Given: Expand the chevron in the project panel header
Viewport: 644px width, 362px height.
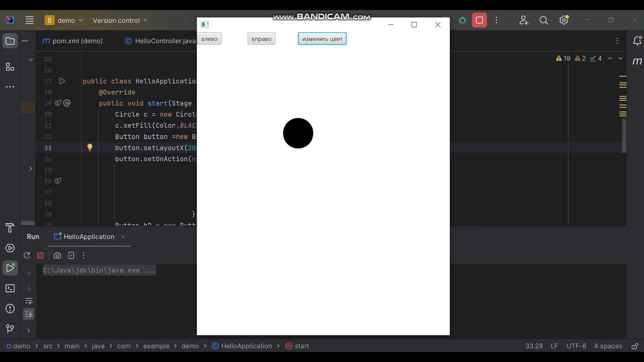Looking at the screenshot, I should point(31,60).
